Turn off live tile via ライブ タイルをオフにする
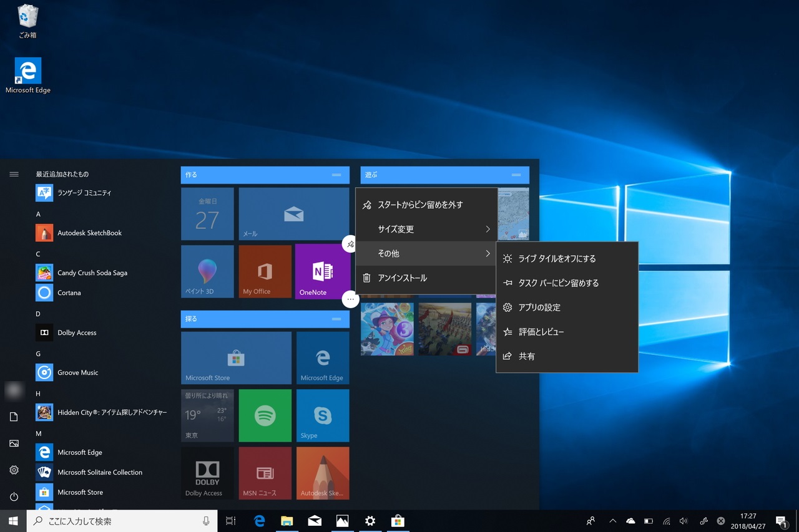 click(x=567, y=258)
